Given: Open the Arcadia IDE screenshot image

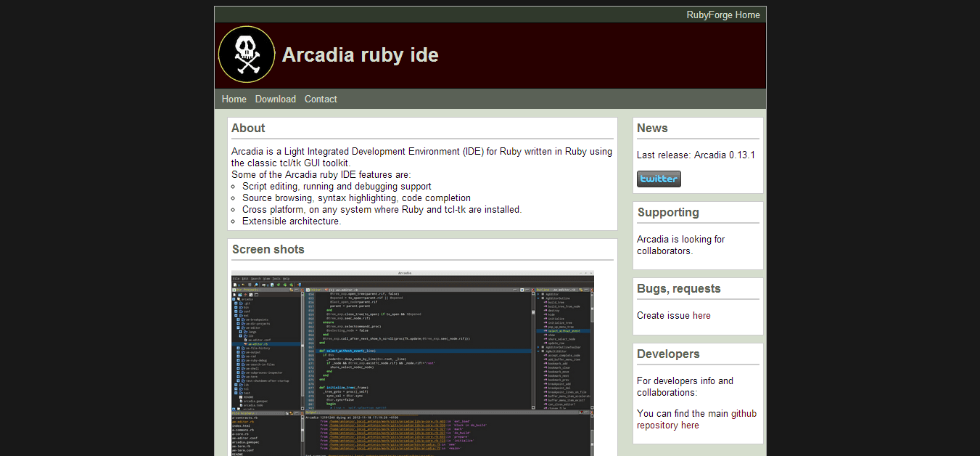Looking at the screenshot, I should 413,363.
